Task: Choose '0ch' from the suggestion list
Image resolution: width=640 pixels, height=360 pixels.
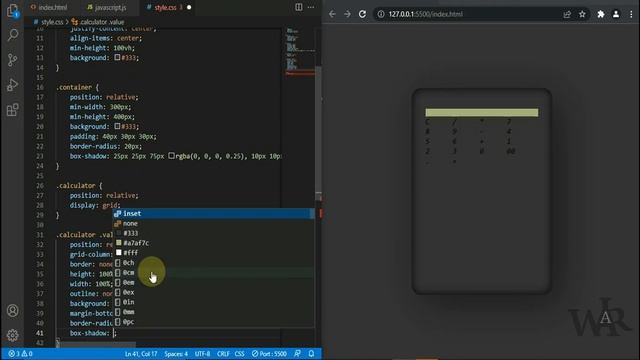Action: pyautogui.click(x=213, y=262)
